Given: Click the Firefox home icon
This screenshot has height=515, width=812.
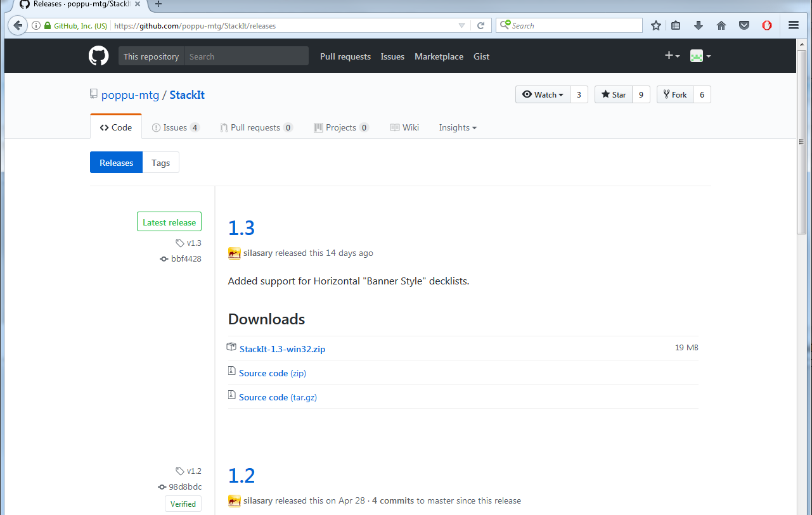Looking at the screenshot, I should (x=721, y=25).
